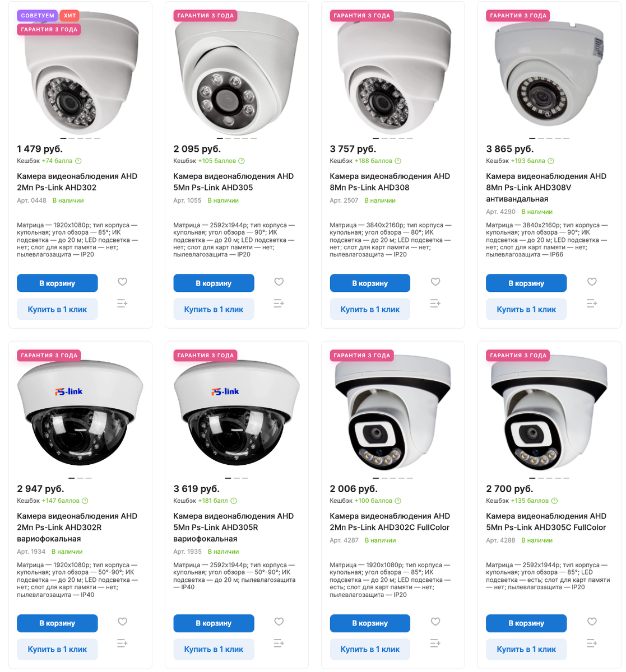The width and height of the screenshot is (626, 672).
Task: Favorite the AHD308 camera with heart icon
Action: click(x=435, y=282)
